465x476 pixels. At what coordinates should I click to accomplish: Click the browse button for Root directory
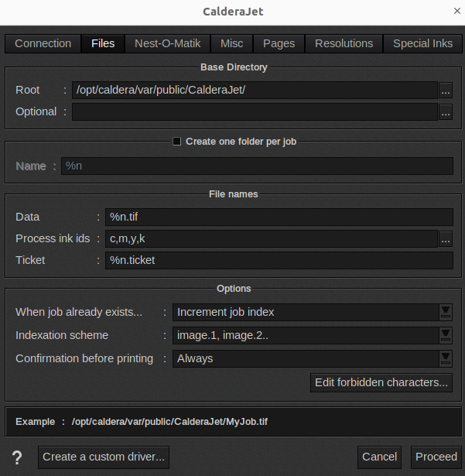click(446, 91)
